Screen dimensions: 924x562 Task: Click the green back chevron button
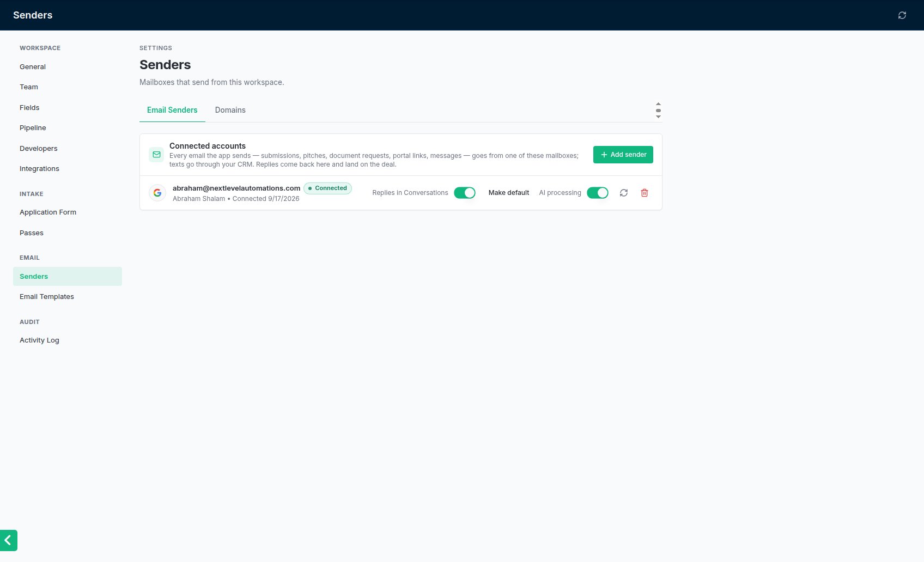[x=9, y=540]
